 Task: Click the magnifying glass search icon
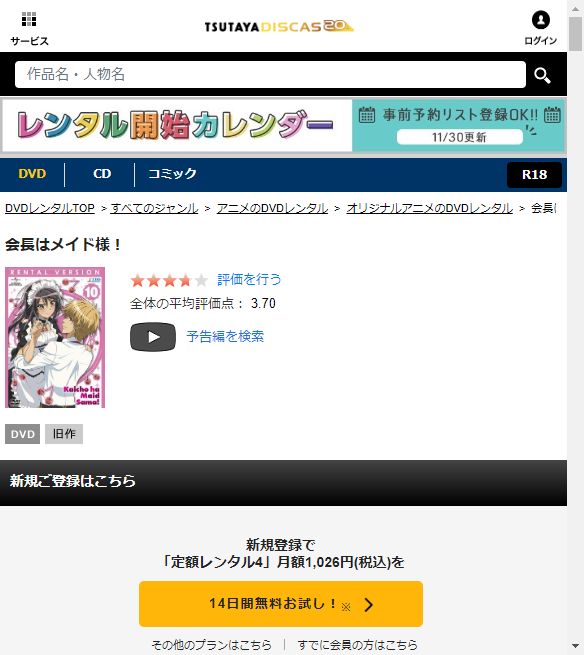pos(542,75)
